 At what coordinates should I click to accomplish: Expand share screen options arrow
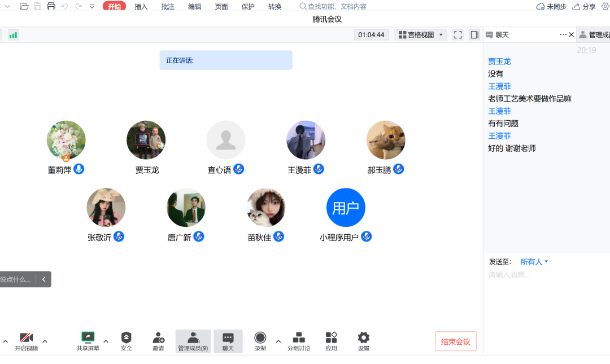pyautogui.click(x=106, y=341)
